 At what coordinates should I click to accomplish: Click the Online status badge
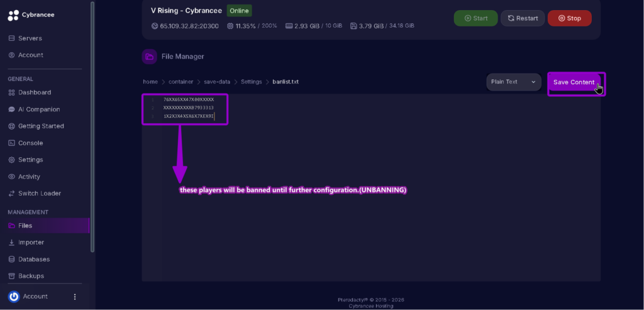[240, 11]
